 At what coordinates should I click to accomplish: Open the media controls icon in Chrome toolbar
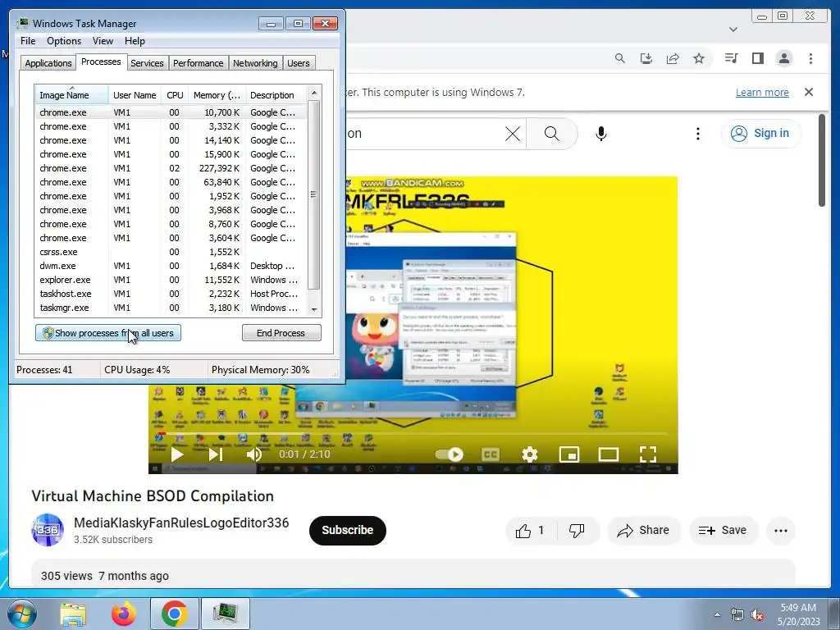point(731,58)
